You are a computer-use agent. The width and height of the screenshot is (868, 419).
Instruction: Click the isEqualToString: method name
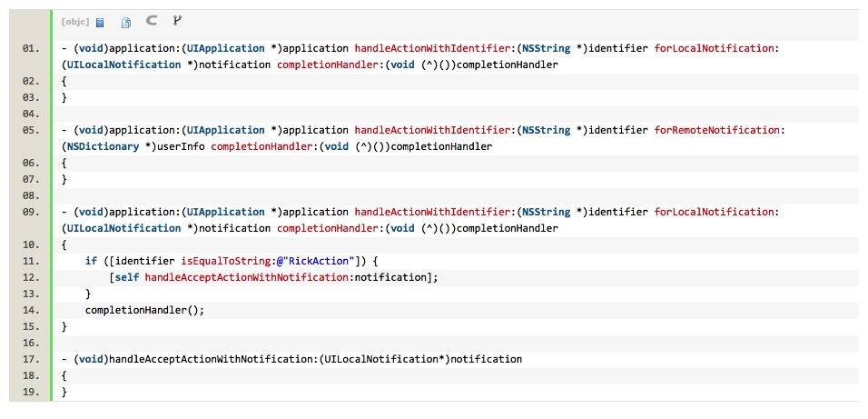(x=228, y=261)
